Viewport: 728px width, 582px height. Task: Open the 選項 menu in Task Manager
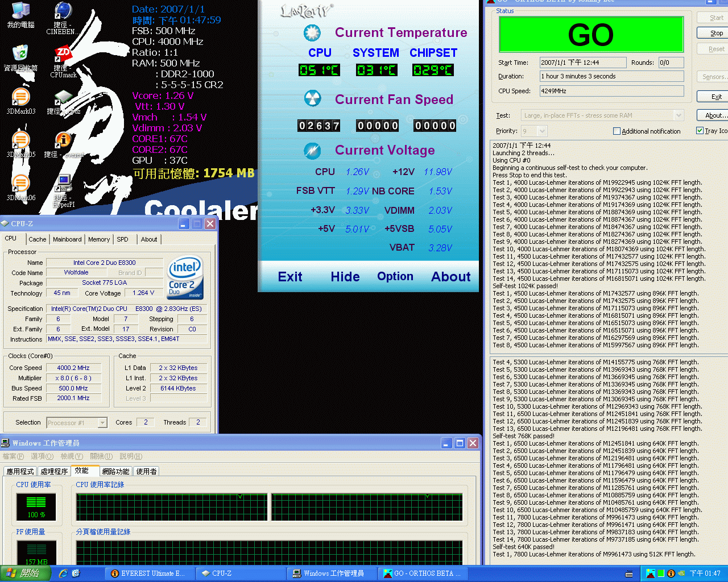coord(42,456)
